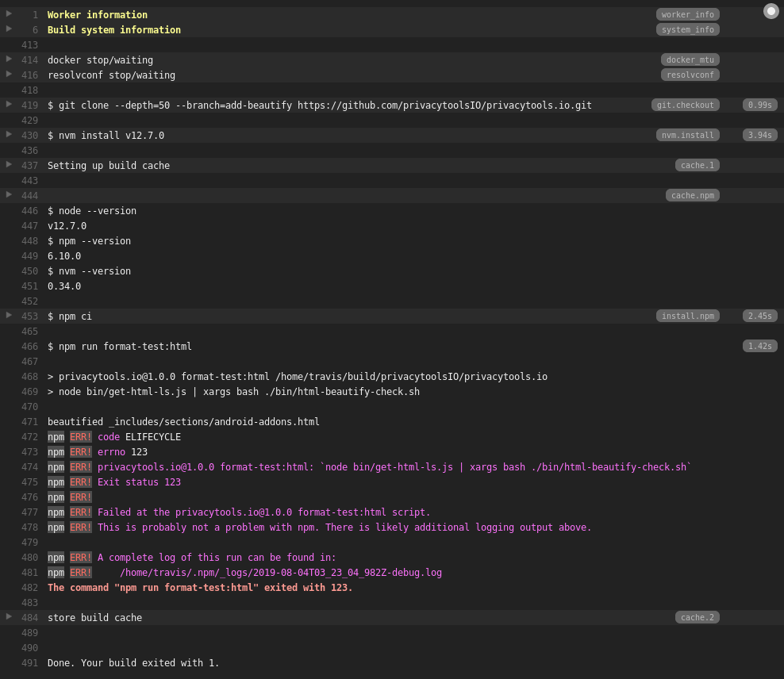
Task: Click the 2.45s duration badge
Action: (x=759, y=316)
